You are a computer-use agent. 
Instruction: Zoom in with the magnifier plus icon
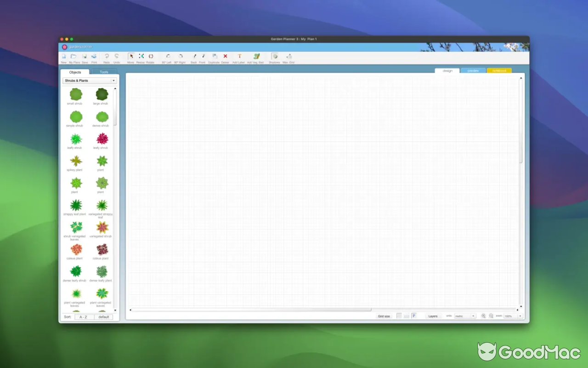[483, 316]
